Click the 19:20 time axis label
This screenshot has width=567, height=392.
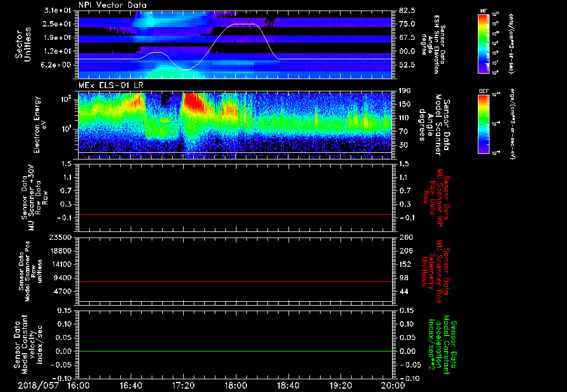click(341, 385)
